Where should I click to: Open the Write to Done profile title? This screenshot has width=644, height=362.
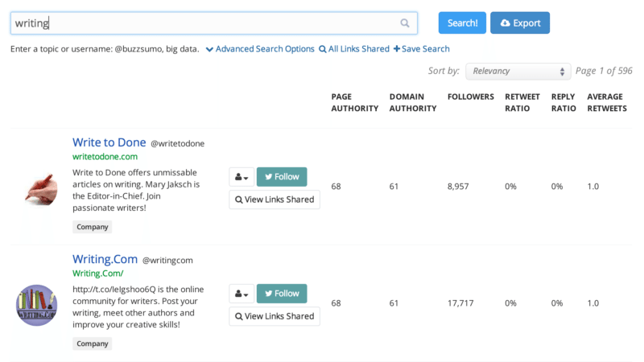[109, 142]
